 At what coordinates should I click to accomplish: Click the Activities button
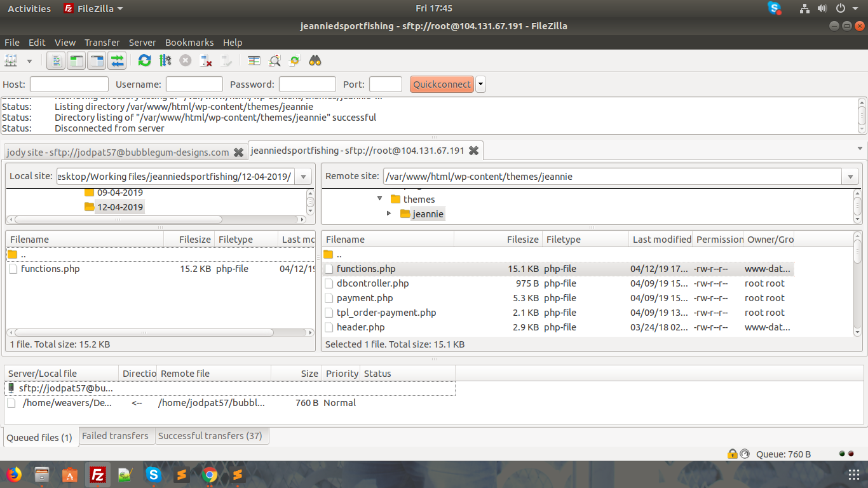pyautogui.click(x=29, y=8)
